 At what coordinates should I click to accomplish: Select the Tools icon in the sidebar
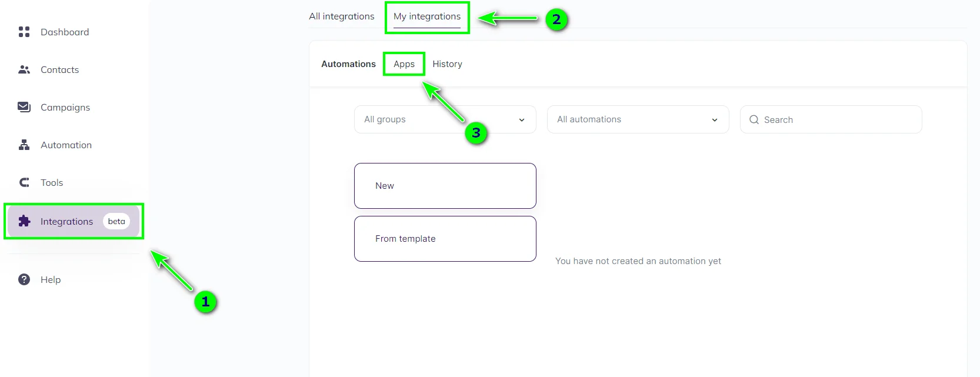[x=24, y=182]
